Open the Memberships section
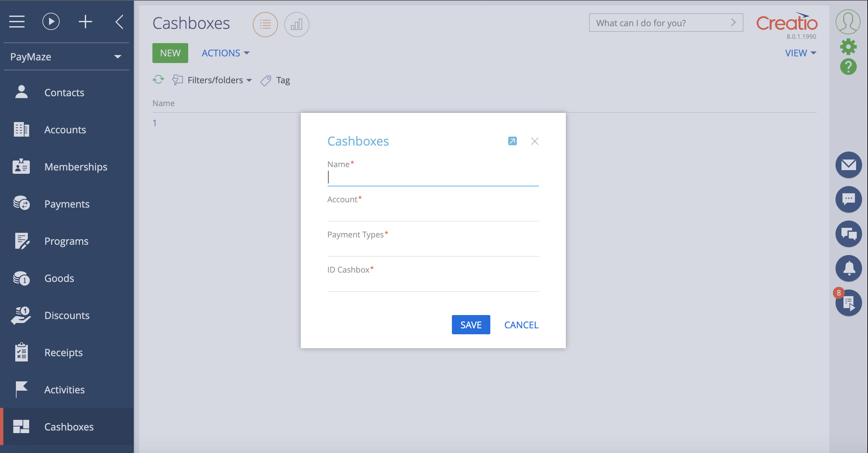 click(x=76, y=166)
